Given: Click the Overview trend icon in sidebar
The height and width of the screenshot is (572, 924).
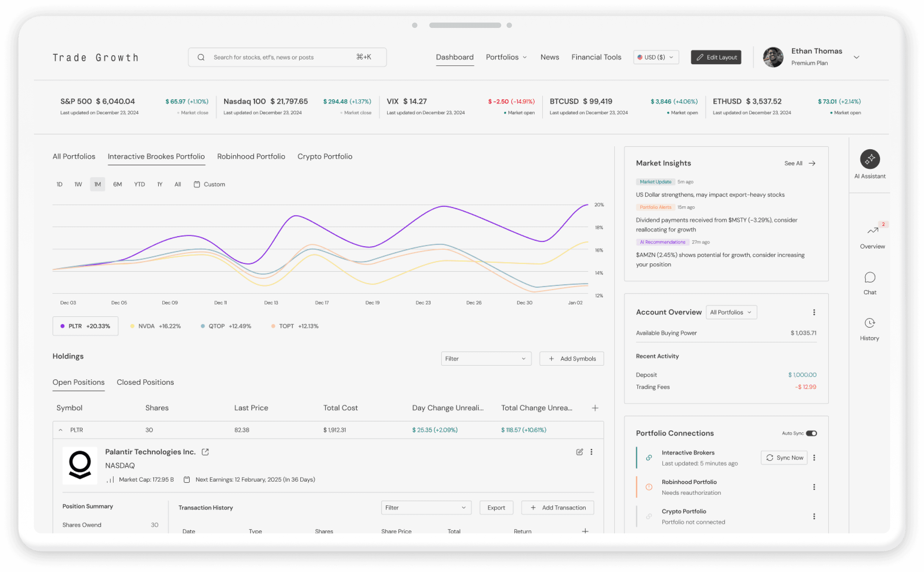Looking at the screenshot, I should click(x=872, y=230).
